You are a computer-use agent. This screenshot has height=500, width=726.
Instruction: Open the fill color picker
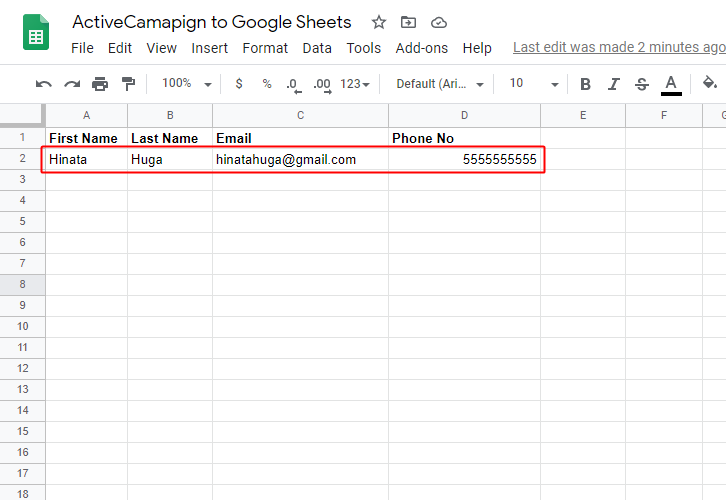point(709,83)
